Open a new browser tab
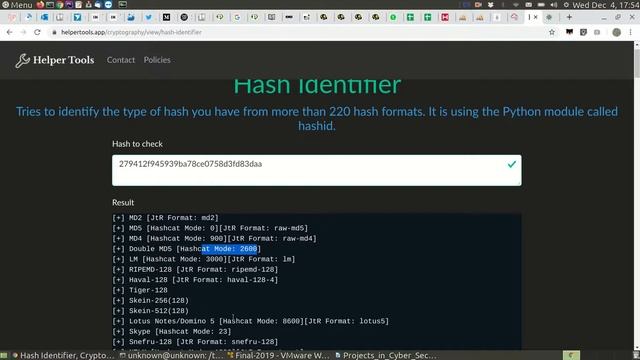The height and width of the screenshot is (360, 640). 569,17
